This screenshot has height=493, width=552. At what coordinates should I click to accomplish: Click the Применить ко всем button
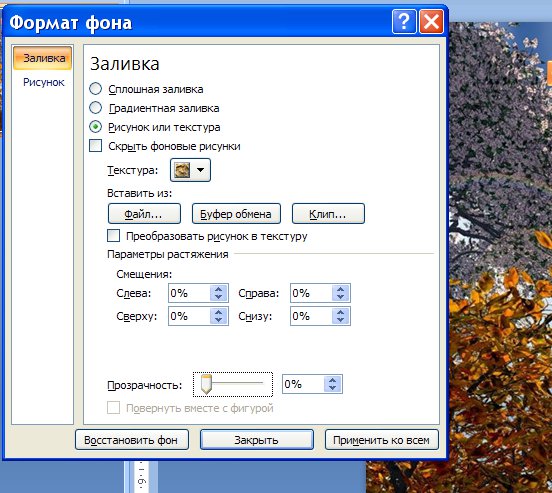pyautogui.click(x=382, y=440)
